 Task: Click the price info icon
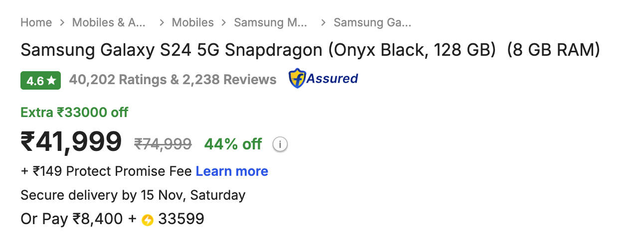[x=280, y=144]
